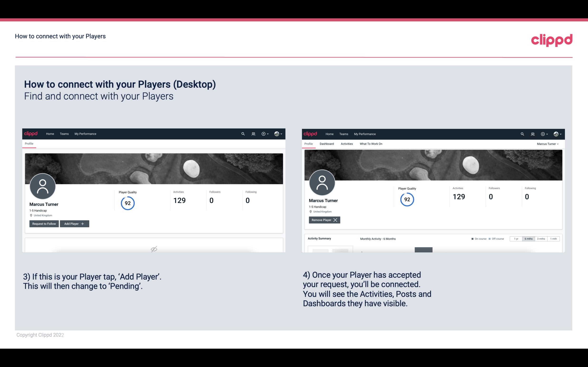
Task: Click 'Add Player' button on left panel
Action: click(x=74, y=223)
